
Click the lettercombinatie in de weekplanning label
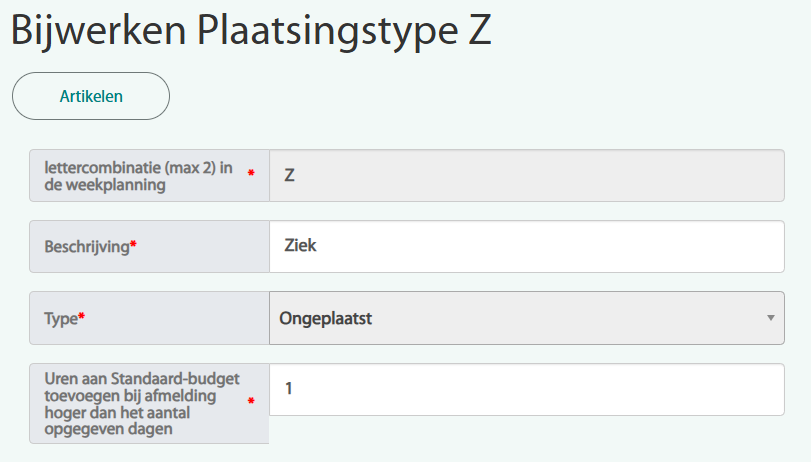[138, 176]
